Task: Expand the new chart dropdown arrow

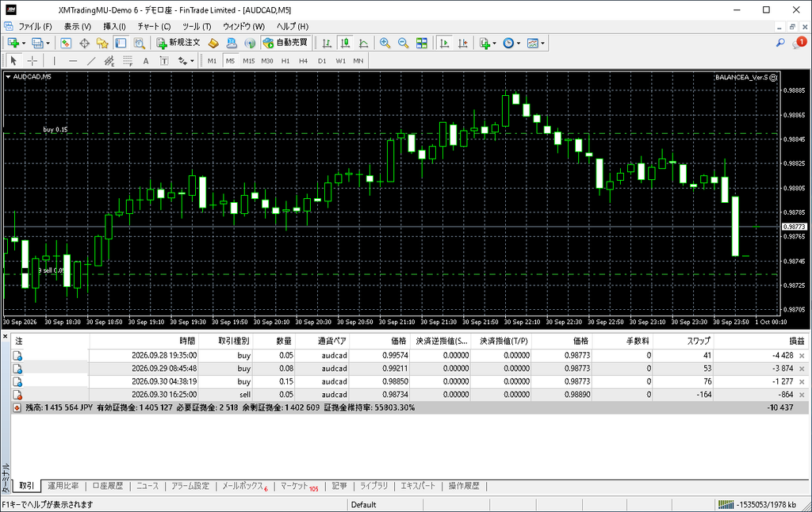Action: 24,43
